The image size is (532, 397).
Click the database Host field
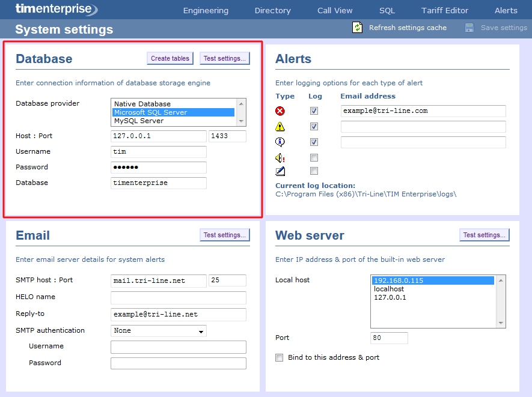tap(159, 136)
